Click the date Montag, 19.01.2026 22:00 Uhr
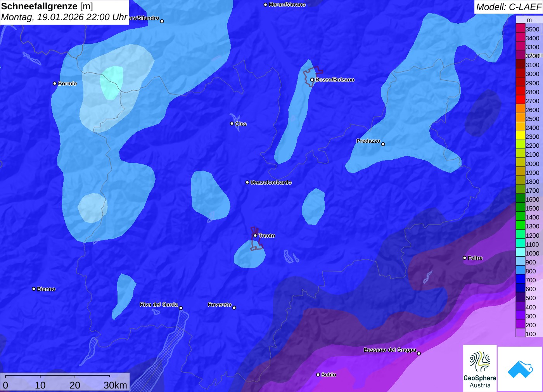The image size is (543, 392). [x=64, y=17]
